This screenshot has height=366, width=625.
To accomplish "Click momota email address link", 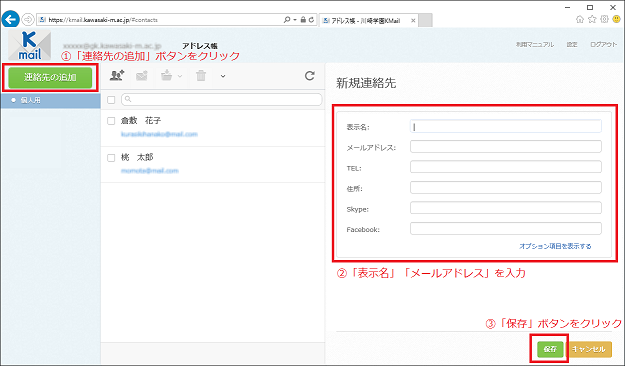I will point(150,171).
